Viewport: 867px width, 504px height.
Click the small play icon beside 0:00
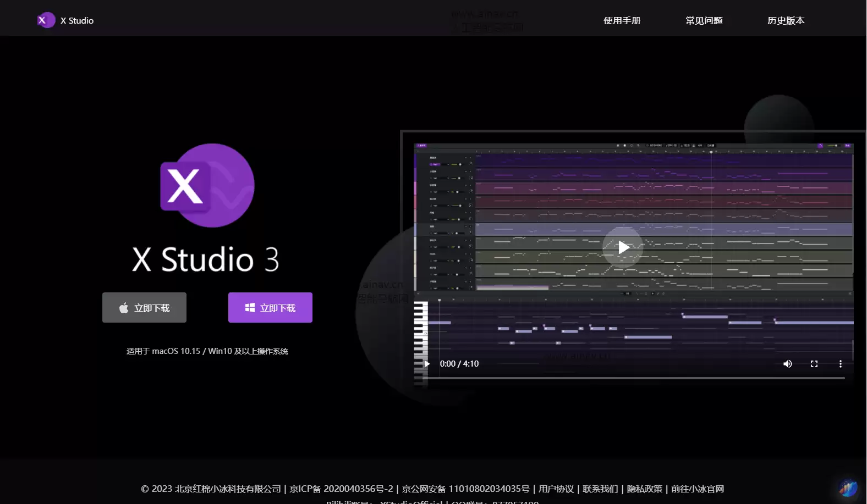[427, 364]
